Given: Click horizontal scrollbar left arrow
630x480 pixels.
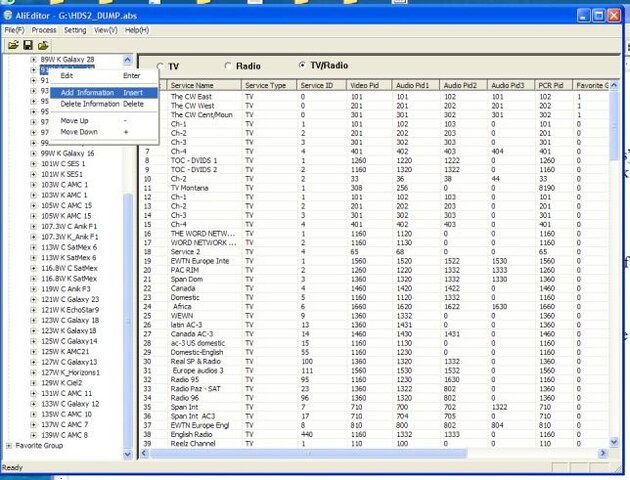Looking at the screenshot, I should pos(145,453).
